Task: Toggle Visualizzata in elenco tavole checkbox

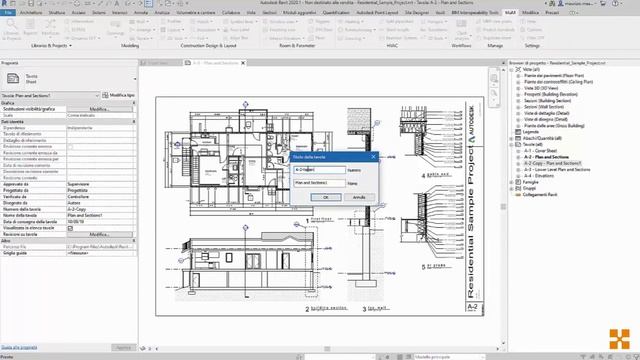Action: (70, 228)
